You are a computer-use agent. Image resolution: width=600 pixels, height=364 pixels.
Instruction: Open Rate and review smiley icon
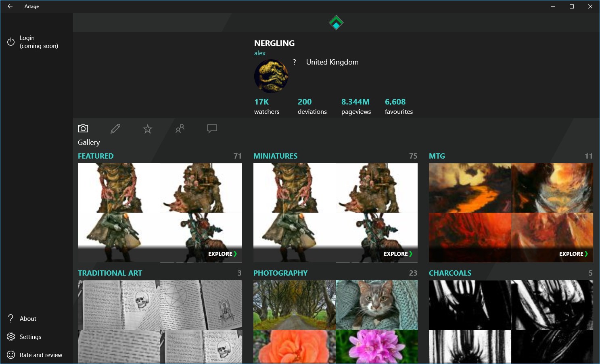click(x=10, y=355)
